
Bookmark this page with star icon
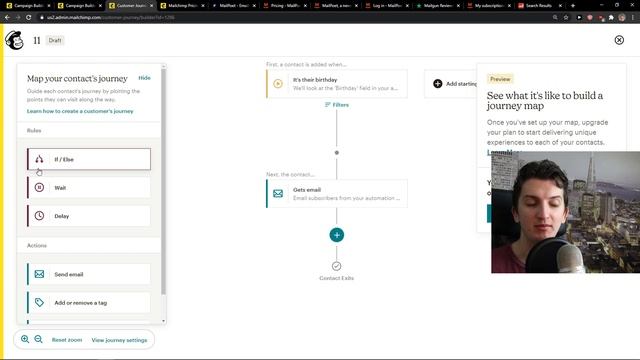566,18
